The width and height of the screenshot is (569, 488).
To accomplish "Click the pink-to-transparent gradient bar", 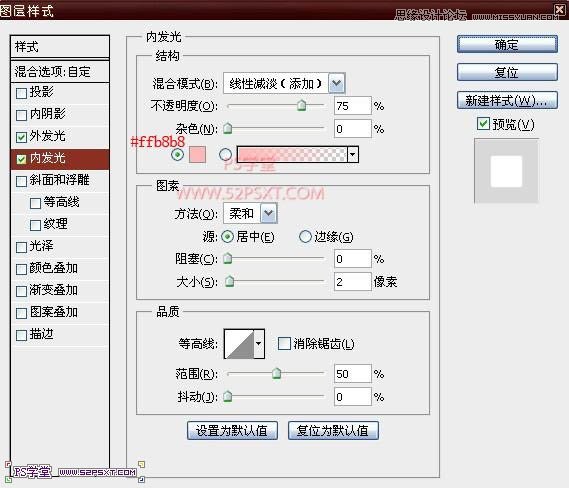I will pos(292,155).
